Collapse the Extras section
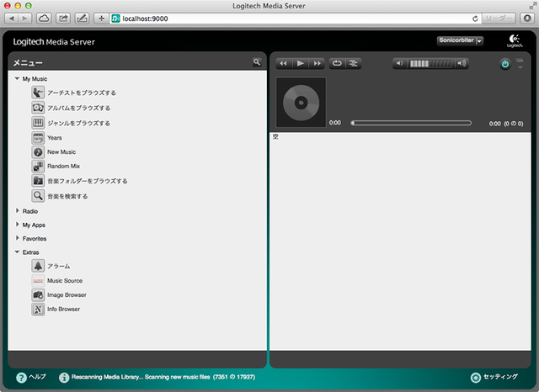The image size is (539, 392). click(17, 252)
